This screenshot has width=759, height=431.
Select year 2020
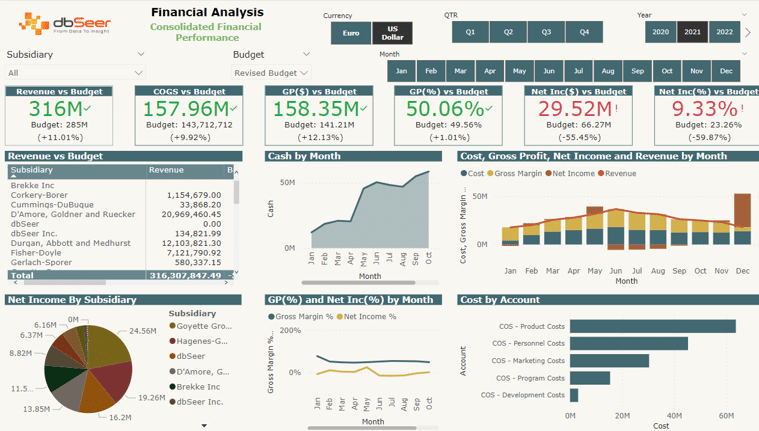[660, 32]
